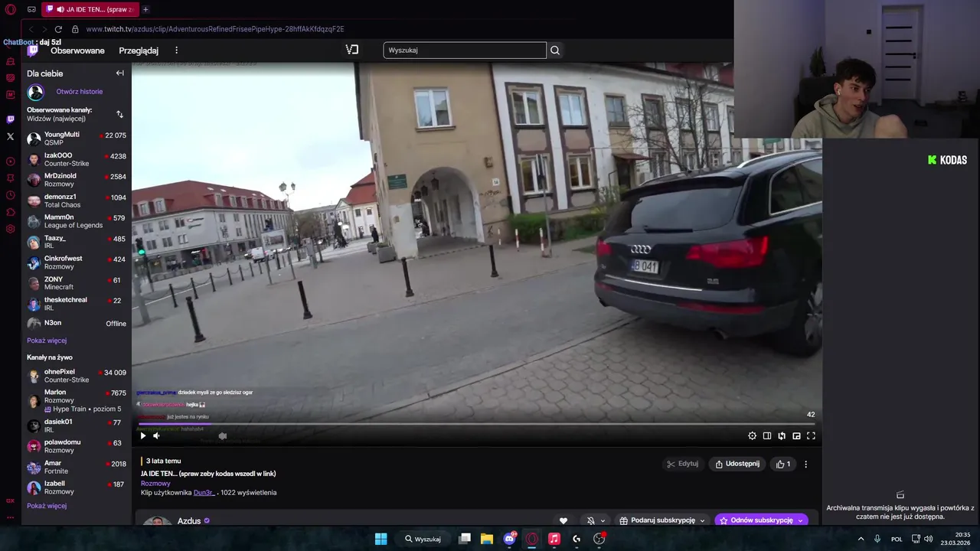Play the clip video
The height and width of the screenshot is (551, 980).
[142, 435]
